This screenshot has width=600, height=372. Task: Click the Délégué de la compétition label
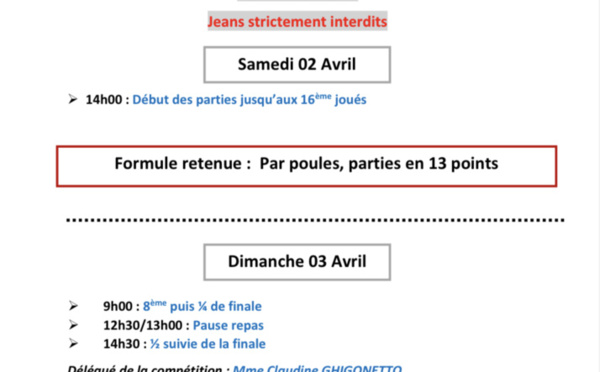click(145, 369)
